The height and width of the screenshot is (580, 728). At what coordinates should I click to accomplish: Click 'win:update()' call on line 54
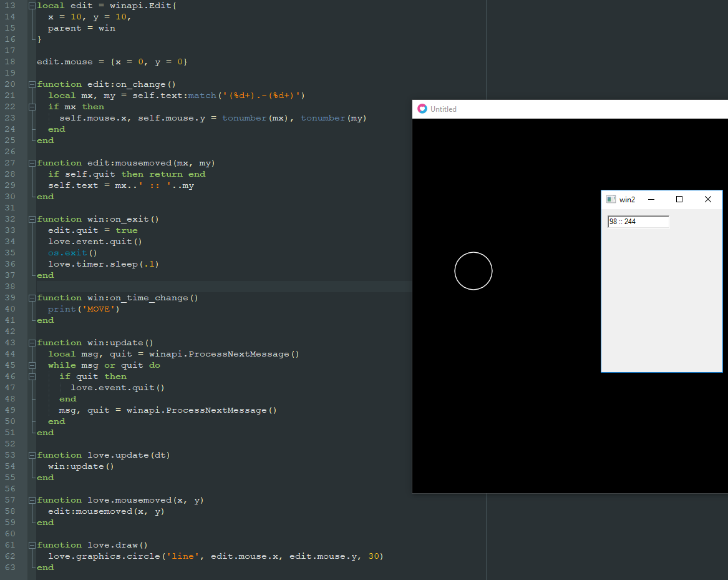[81, 466]
